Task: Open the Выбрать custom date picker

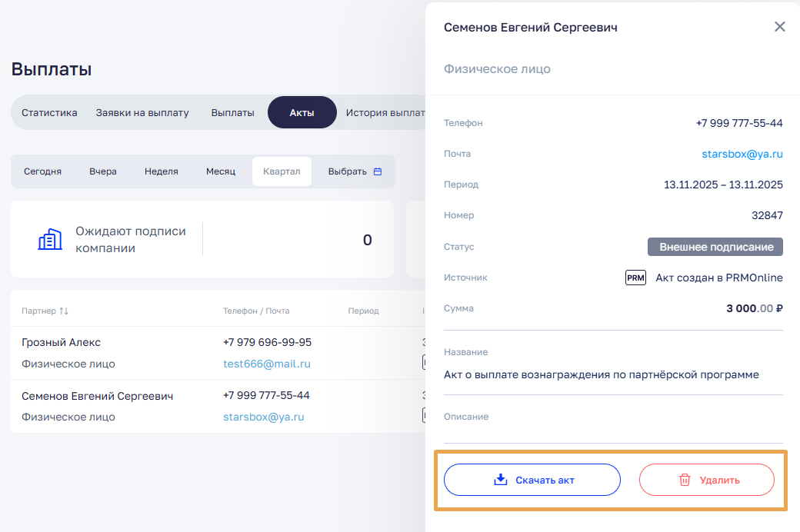Action: coord(348,171)
